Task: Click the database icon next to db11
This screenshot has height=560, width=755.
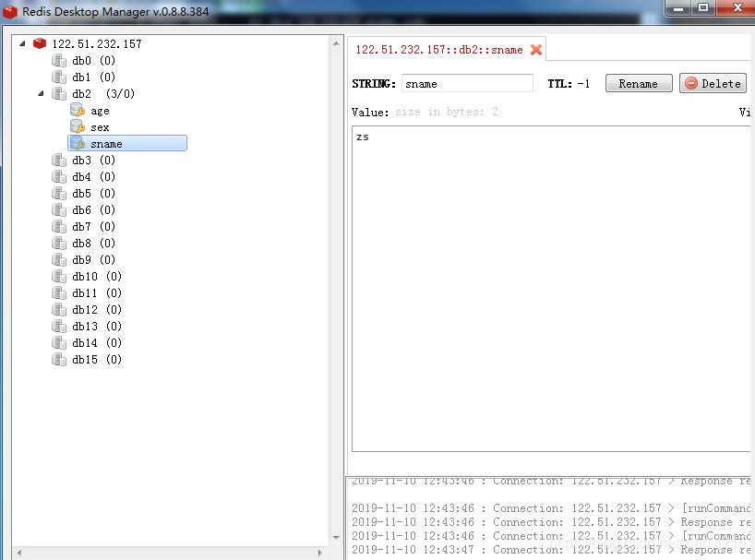Action: 59,293
